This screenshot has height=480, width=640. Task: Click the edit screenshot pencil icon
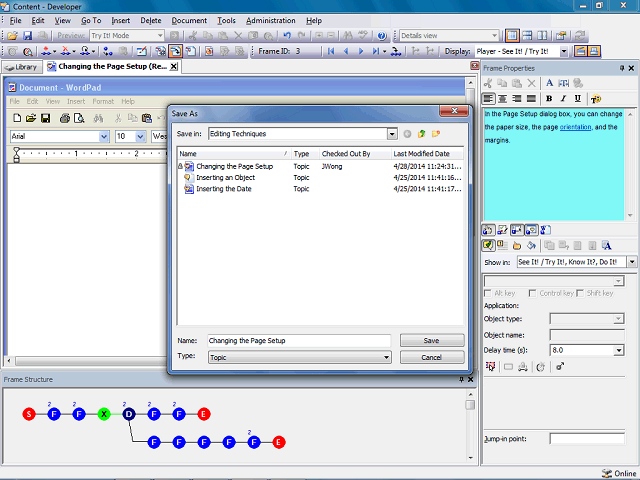click(142, 51)
